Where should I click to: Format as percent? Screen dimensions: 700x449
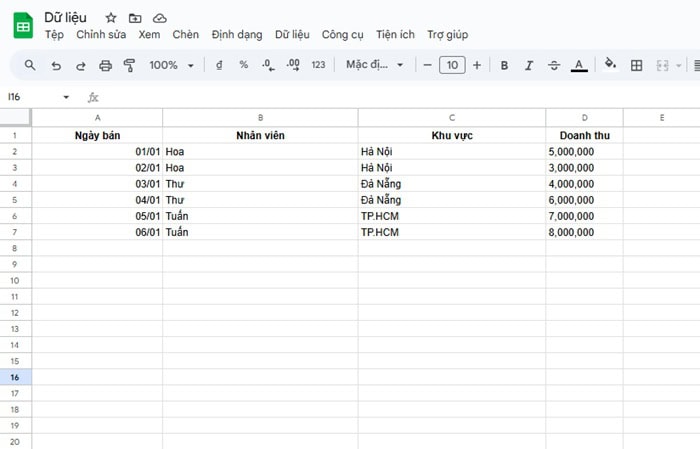pos(243,65)
